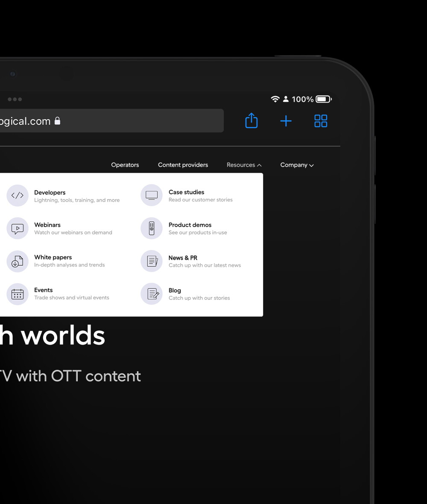Click the Webinars play bubble icon
427x504 pixels.
(x=18, y=229)
